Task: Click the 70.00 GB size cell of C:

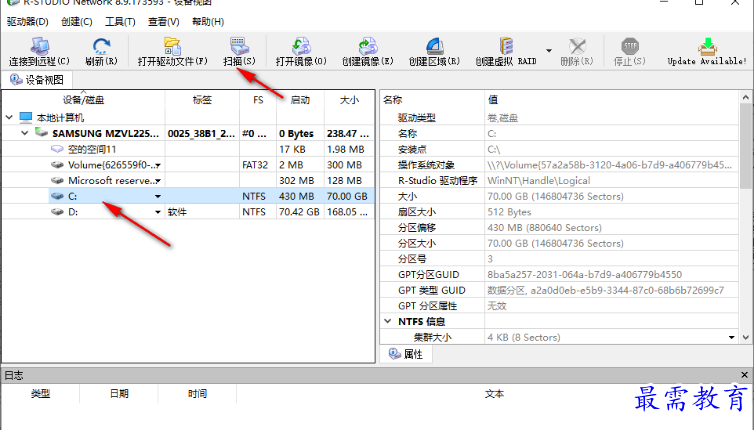Action: (347, 196)
